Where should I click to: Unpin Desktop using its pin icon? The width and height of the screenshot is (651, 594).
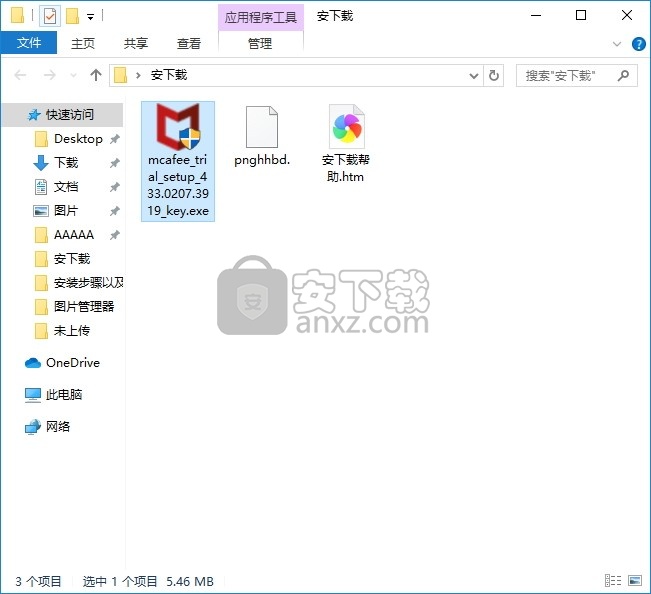pyautogui.click(x=115, y=139)
